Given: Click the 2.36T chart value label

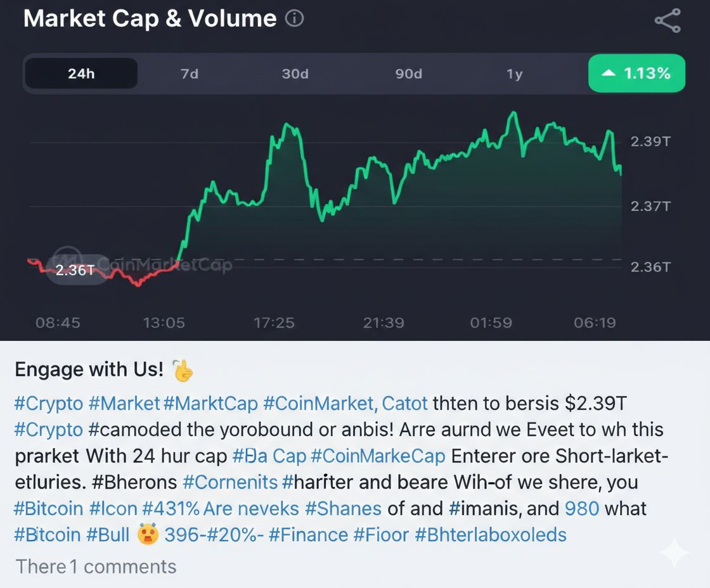Looking at the screenshot, I should pos(75,271).
